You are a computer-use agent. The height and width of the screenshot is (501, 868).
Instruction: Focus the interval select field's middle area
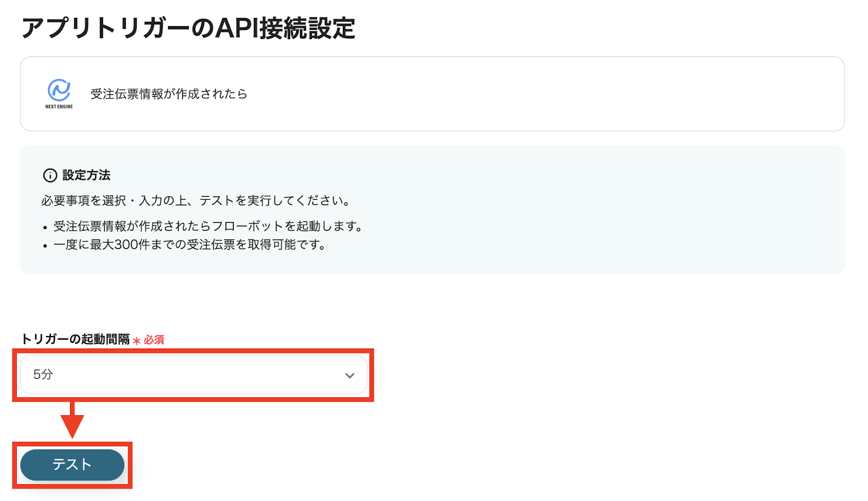pos(194,375)
